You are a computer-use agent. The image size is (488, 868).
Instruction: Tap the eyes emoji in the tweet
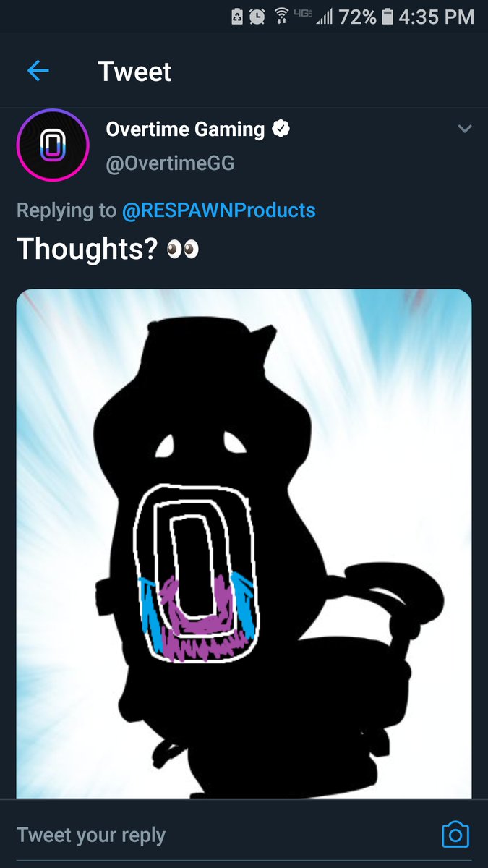click(x=182, y=250)
